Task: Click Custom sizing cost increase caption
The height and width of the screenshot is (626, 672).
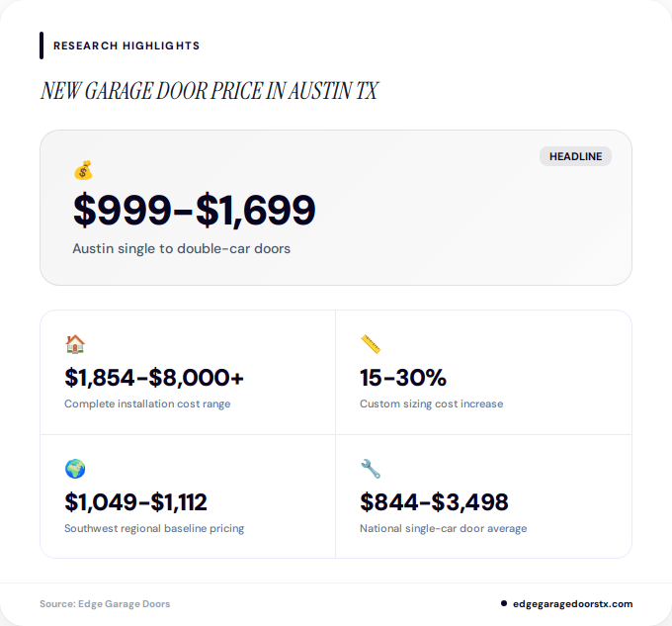Action: [x=431, y=403]
